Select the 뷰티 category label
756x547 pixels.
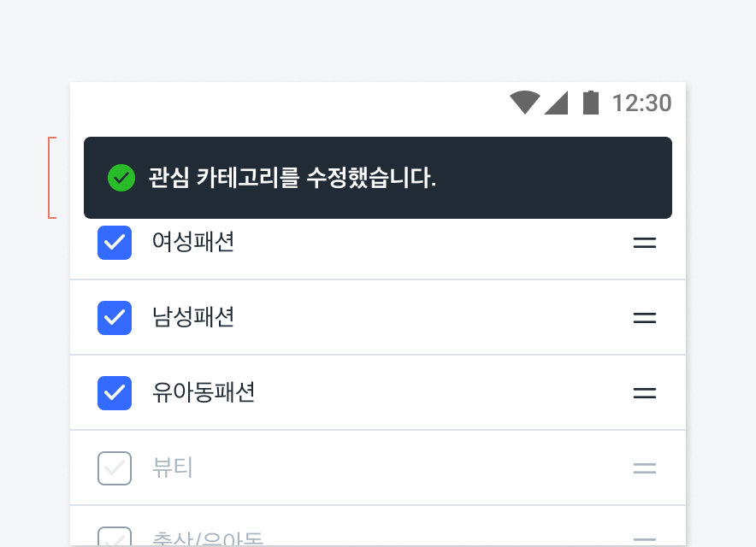(173, 468)
